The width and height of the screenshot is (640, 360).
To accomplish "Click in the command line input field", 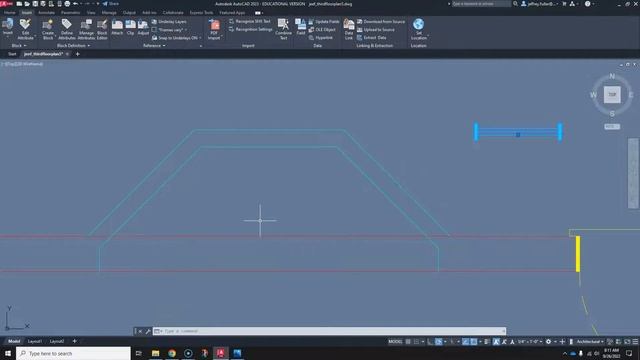I will point(329,331).
